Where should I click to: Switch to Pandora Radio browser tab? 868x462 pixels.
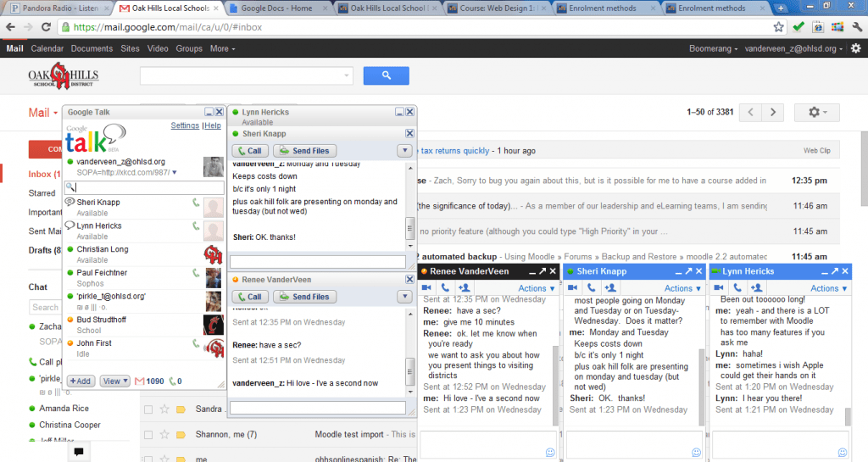point(60,8)
